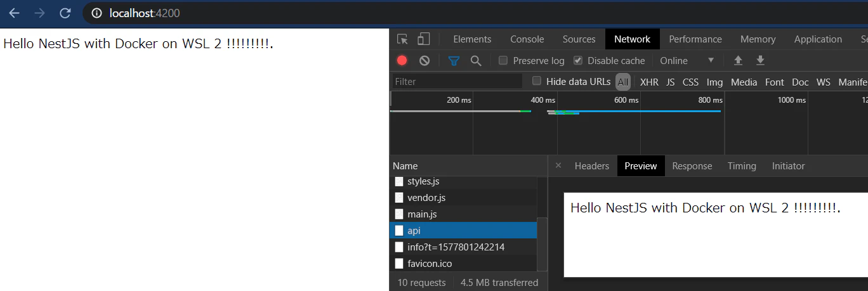
Task: Toggle the device toolbar icon
Action: pos(423,39)
